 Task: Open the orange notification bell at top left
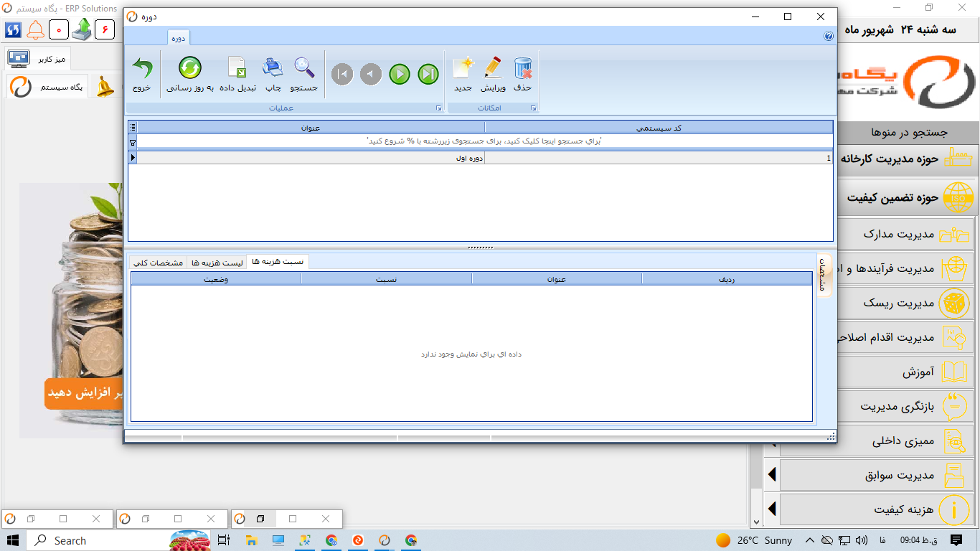click(x=35, y=29)
